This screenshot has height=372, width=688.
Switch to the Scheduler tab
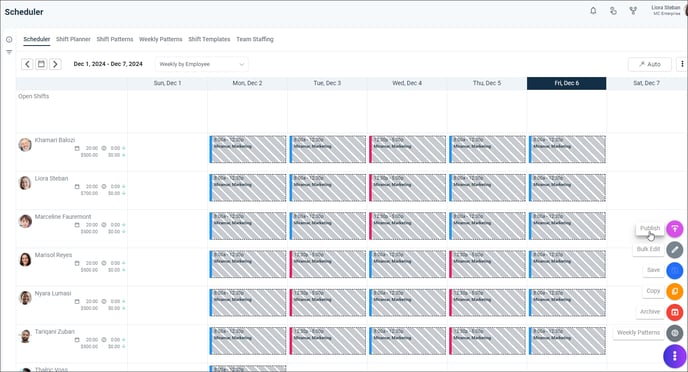coord(37,39)
